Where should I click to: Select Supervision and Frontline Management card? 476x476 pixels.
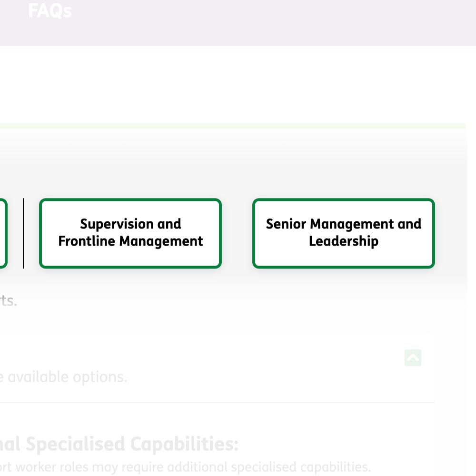(x=130, y=233)
